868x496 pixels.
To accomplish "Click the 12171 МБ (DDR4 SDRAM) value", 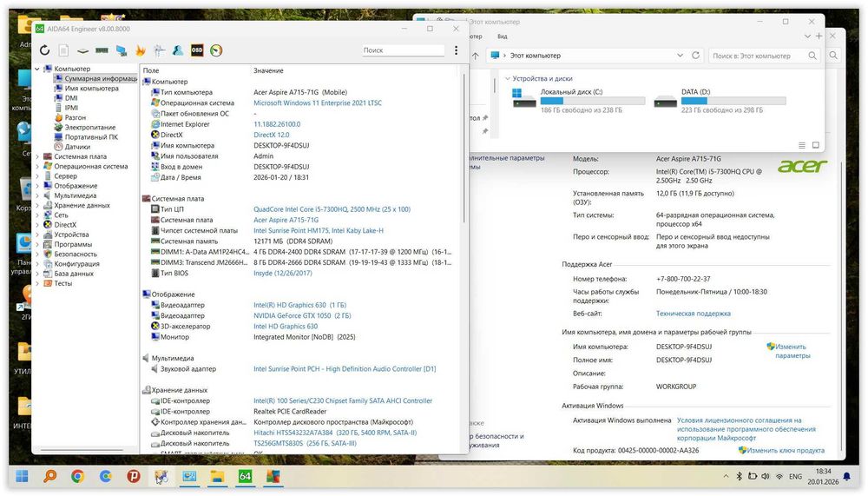I will click(293, 241).
